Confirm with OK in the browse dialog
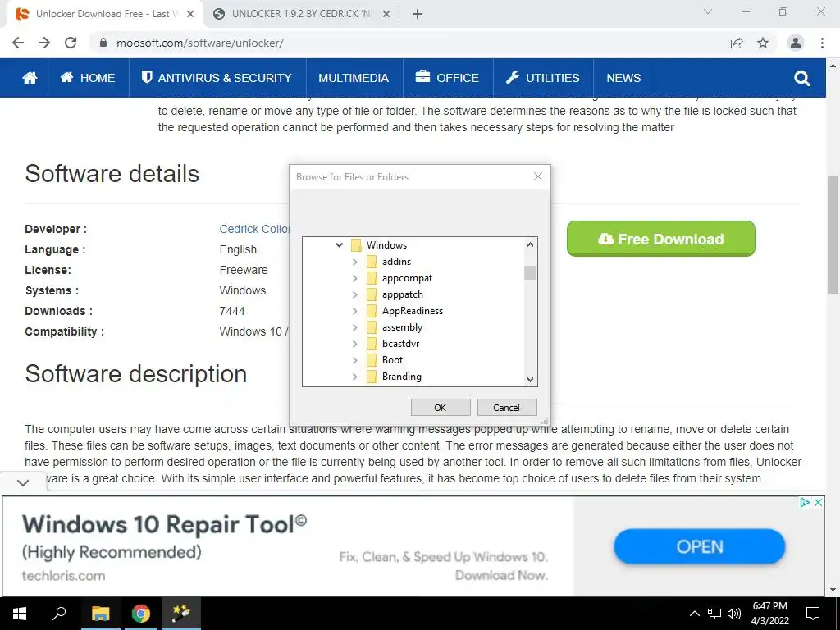 441,408
